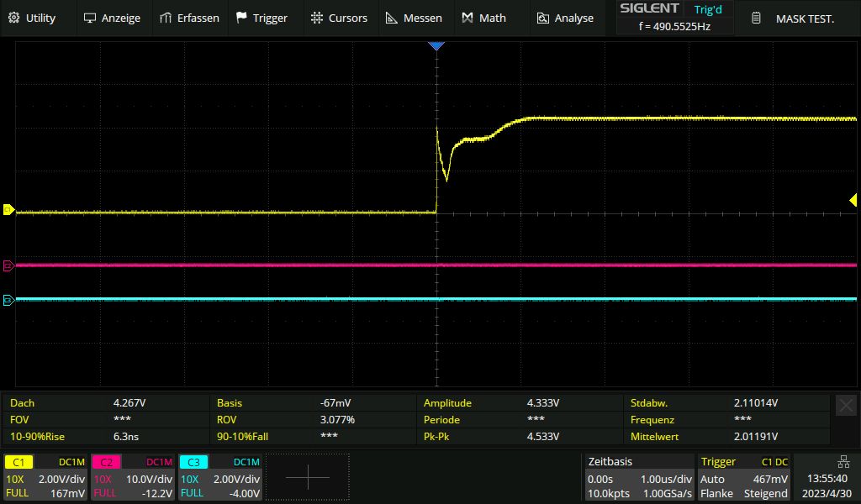
Task: Select the 10-90%Rise measurement 6.3ns
Action: click(x=107, y=437)
